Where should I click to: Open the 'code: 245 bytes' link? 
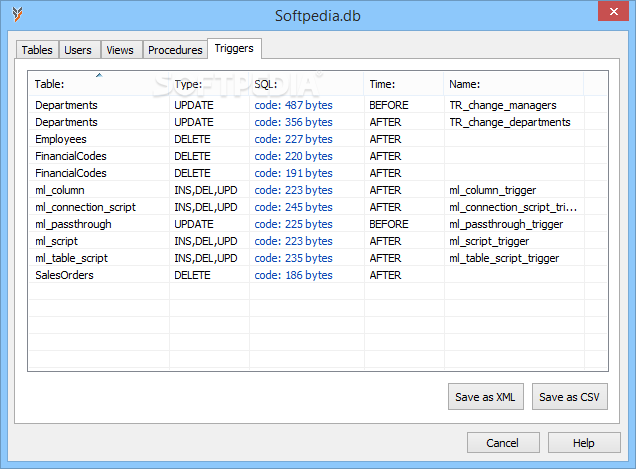tap(293, 207)
